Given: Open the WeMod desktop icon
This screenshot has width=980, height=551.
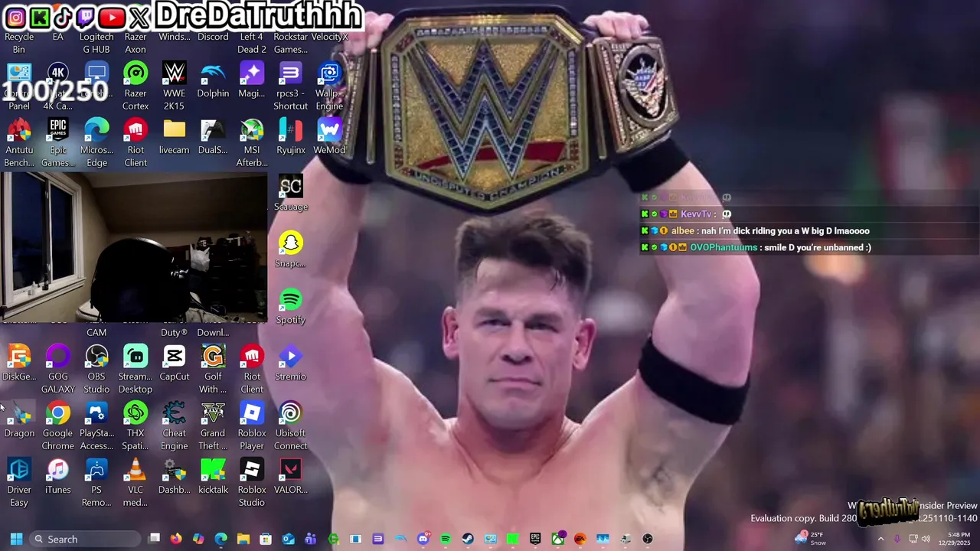Looking at the screenshot, I should tap(329, 137).
